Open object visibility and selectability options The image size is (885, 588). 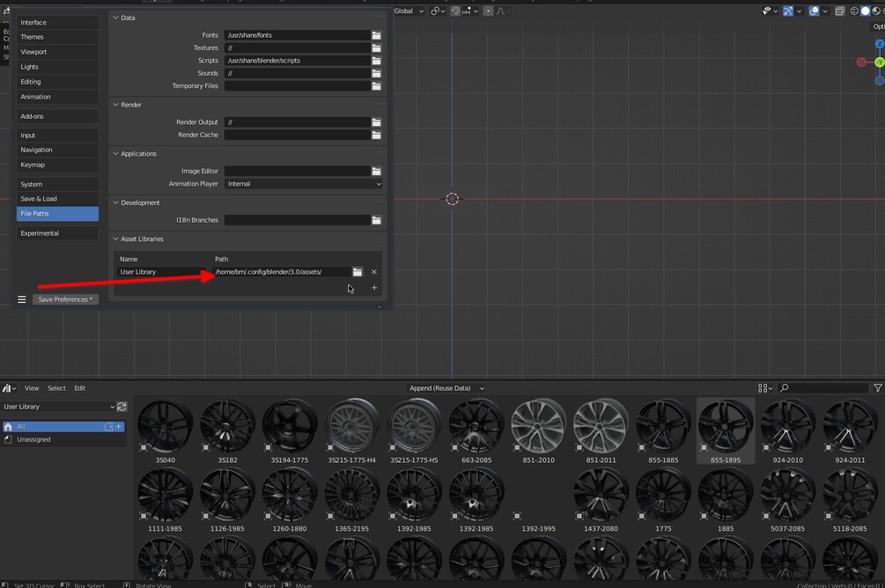[x=770, y=11]
